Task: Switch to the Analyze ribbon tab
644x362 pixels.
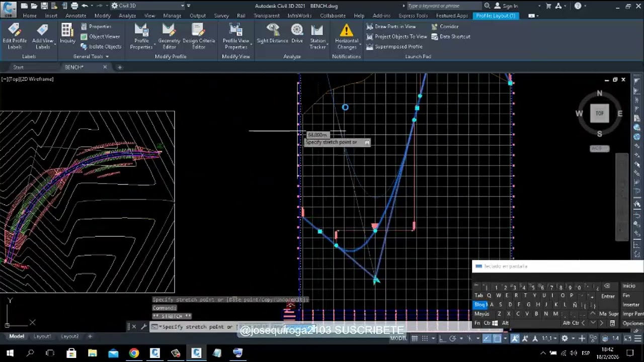Action: click(x=127, y=16)
